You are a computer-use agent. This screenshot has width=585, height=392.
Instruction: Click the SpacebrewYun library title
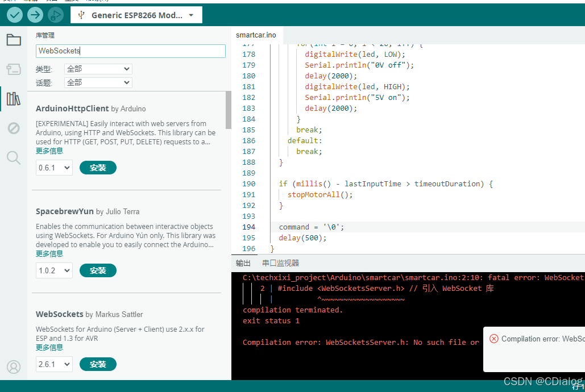pos(65,211)
